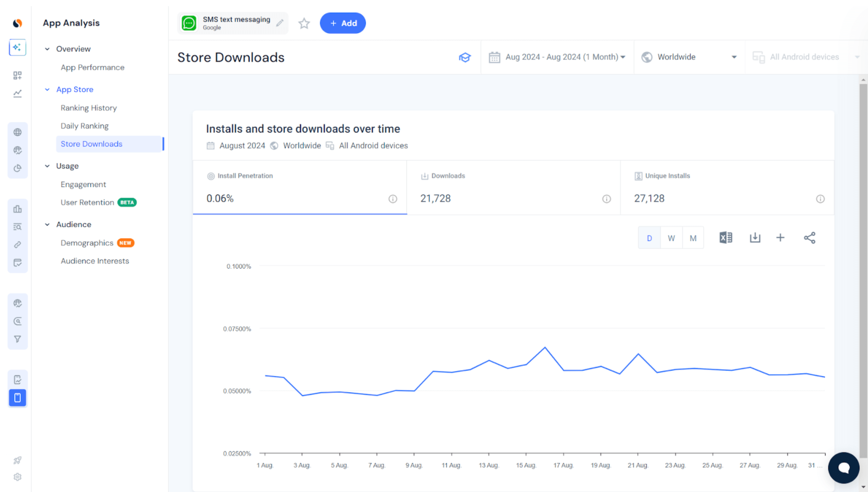Open the learning resources graduation cap icon
Screen dimensions: 868x492
point(465,57)
